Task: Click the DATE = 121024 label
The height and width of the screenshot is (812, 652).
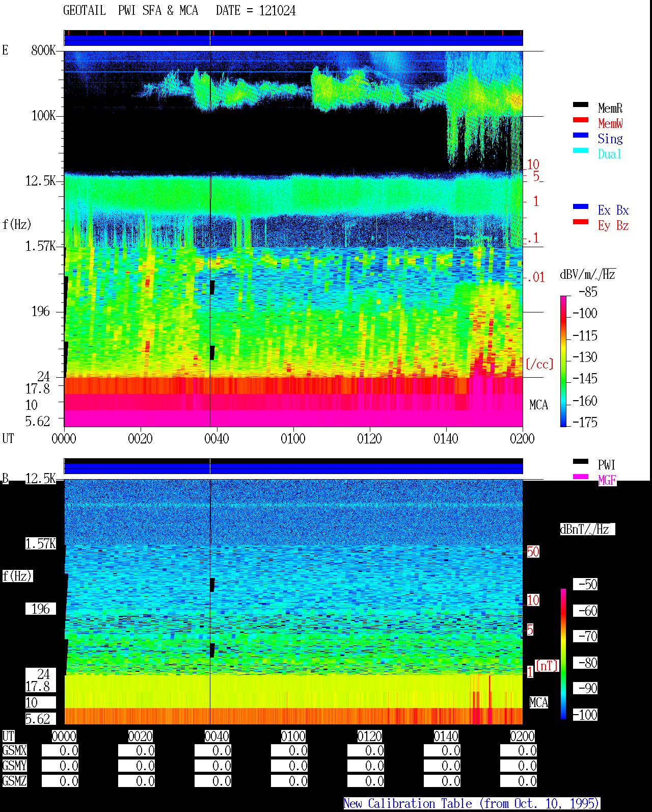Action: [x=256, y=11]
